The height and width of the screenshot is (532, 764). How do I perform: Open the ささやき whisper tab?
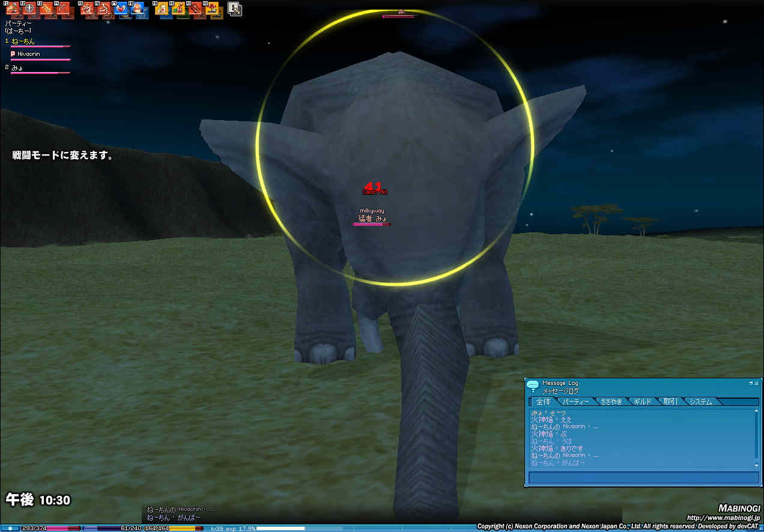[610, 402]
